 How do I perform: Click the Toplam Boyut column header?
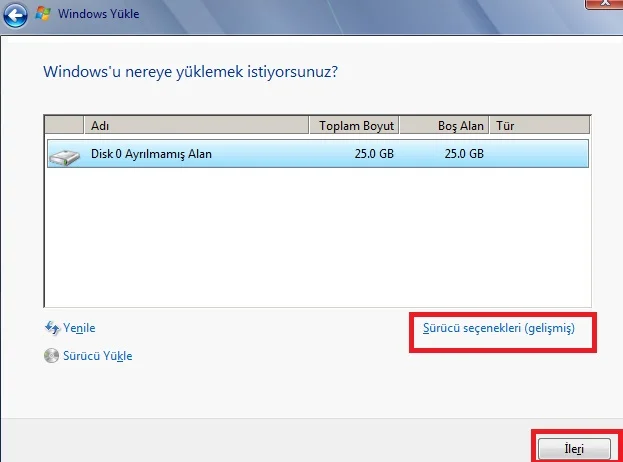click(354, 126)
